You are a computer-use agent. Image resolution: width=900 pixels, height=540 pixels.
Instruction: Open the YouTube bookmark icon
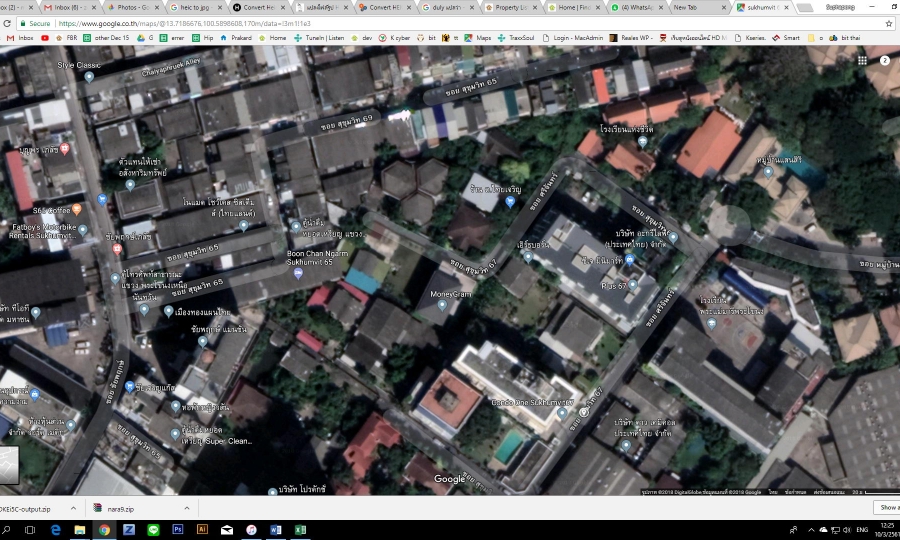click(45, 38)
